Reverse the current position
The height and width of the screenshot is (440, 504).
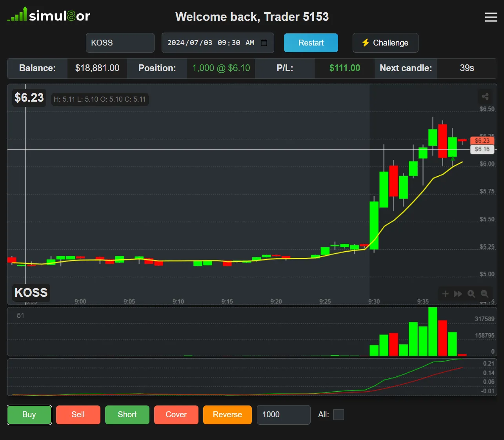[x=227, y=414]
